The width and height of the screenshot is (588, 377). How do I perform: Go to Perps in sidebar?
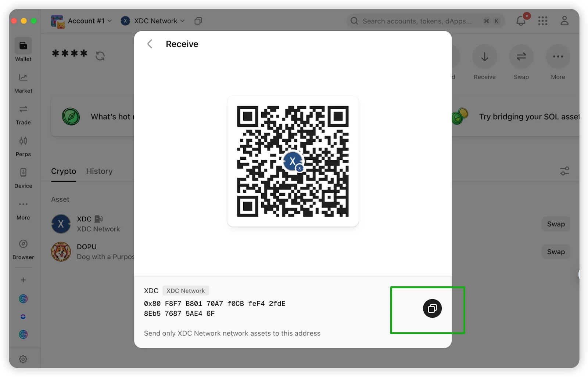(23, 146)
